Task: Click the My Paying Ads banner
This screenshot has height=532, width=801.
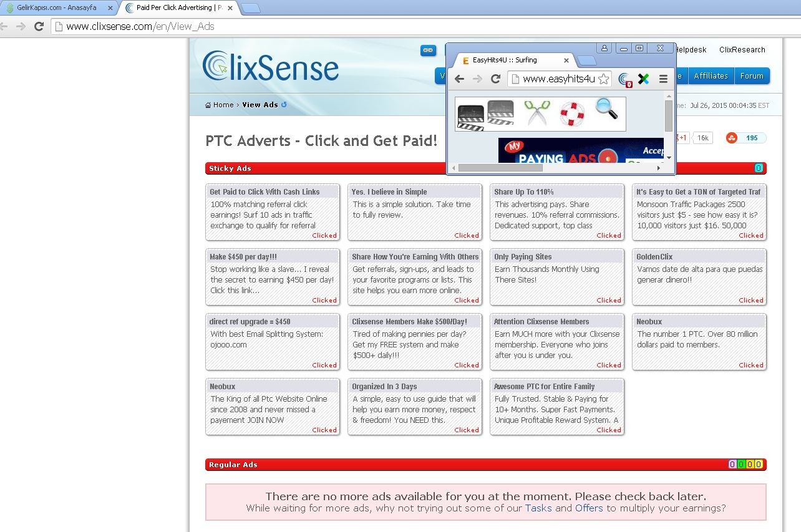Action: coord(581,150)
